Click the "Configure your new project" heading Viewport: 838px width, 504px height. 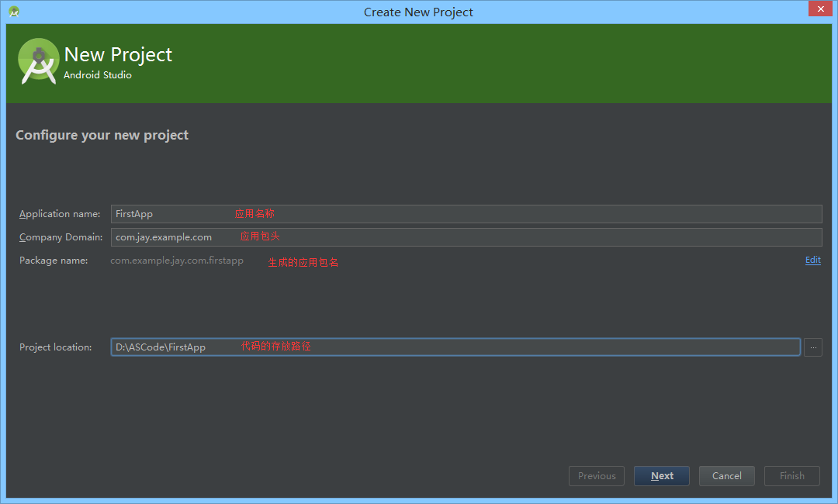(102, 134)
